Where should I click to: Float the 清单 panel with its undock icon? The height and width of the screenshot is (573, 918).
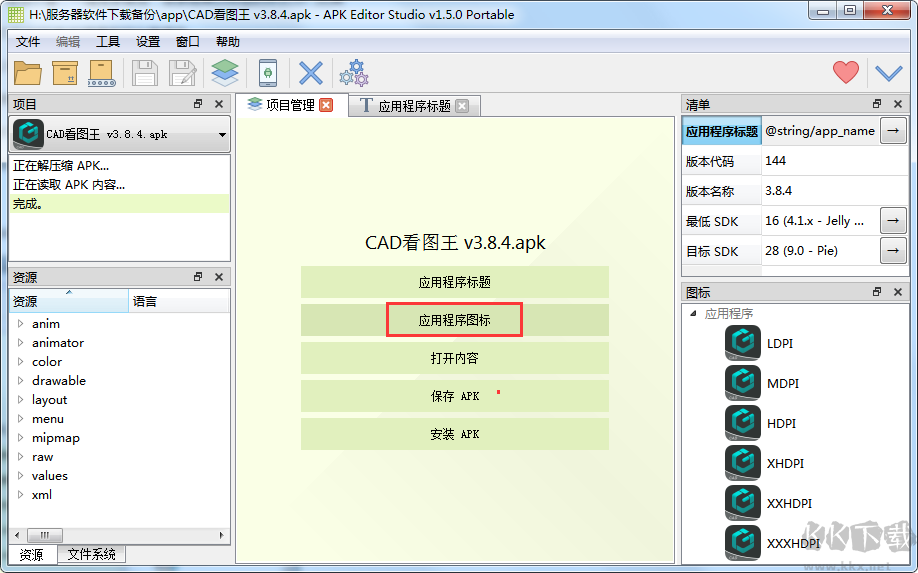[x=876, y=104]
